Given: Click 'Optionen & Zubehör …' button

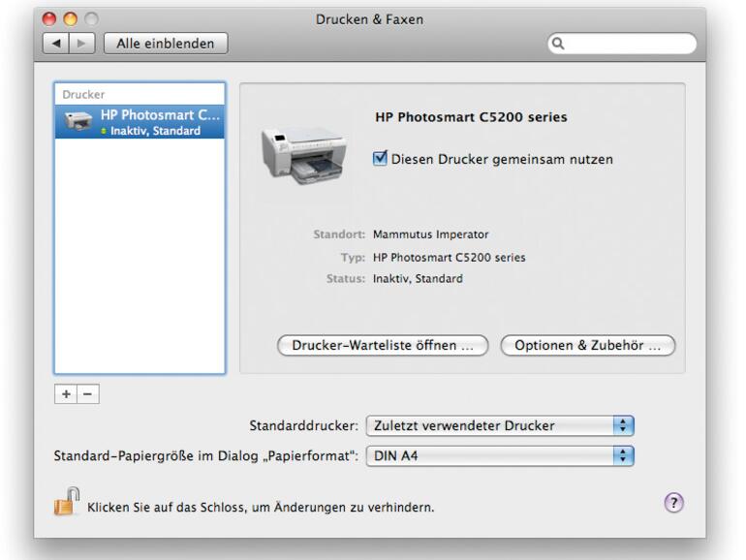Looking at the screenshot, I should click(587, 346).
